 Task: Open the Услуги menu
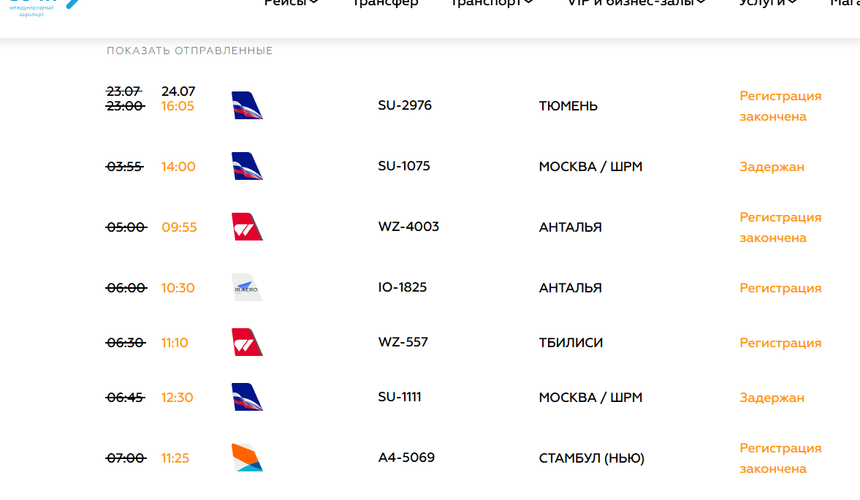(768, 3)
